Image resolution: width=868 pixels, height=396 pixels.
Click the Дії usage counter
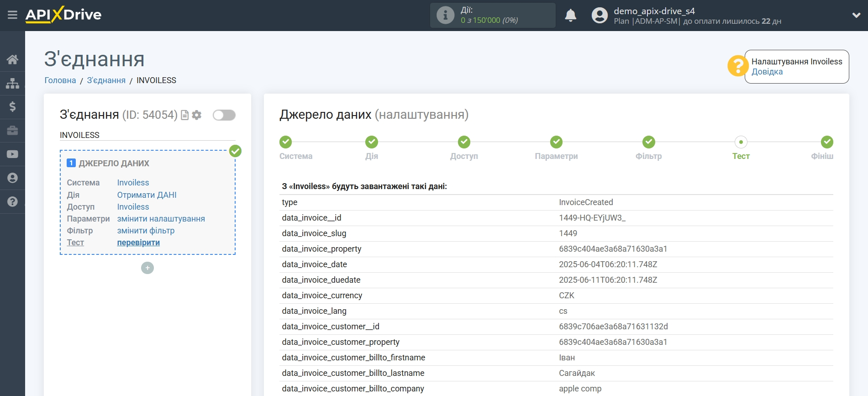(x=493, y=16)
